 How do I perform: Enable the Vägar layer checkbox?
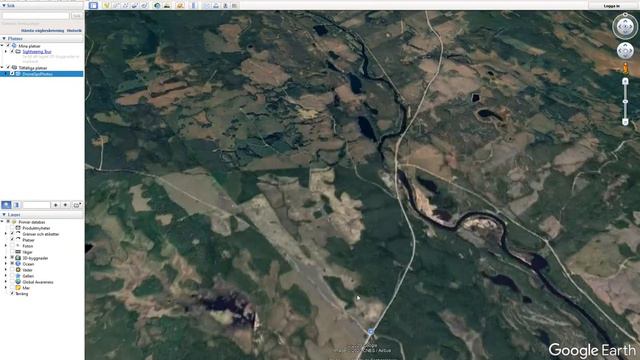12,252
